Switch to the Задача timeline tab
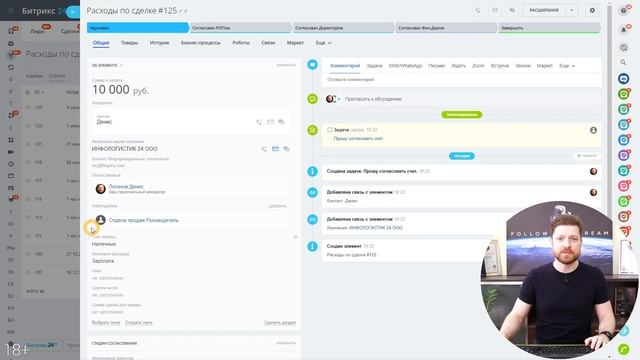Image resolution: width=640 pixels, height=360 pixels. (374, 66)
